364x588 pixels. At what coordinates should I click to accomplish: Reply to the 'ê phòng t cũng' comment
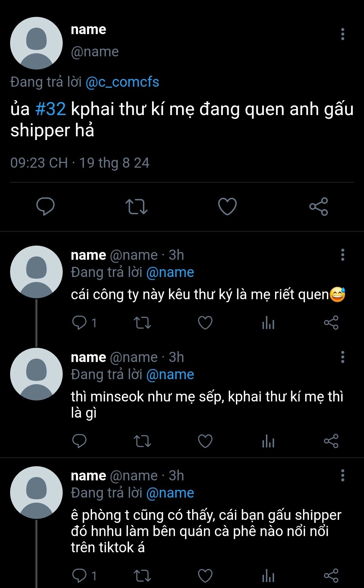pyautogui.click(x=80, y=576)
